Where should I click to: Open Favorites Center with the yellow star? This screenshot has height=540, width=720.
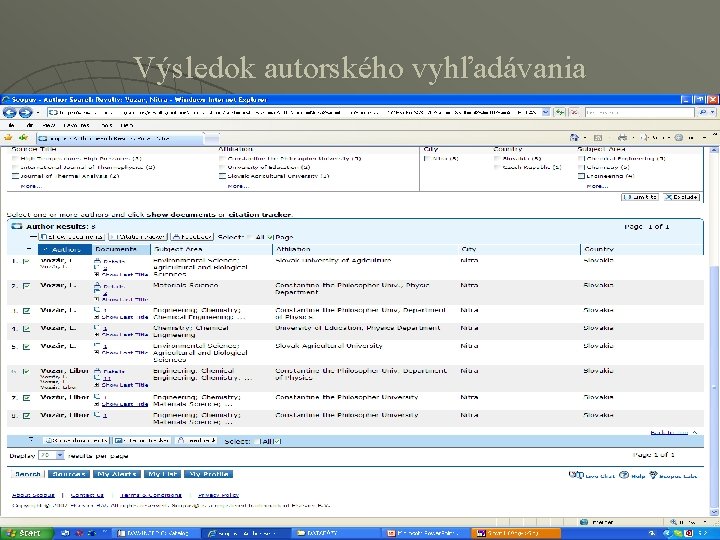click(x=8, y=137)
